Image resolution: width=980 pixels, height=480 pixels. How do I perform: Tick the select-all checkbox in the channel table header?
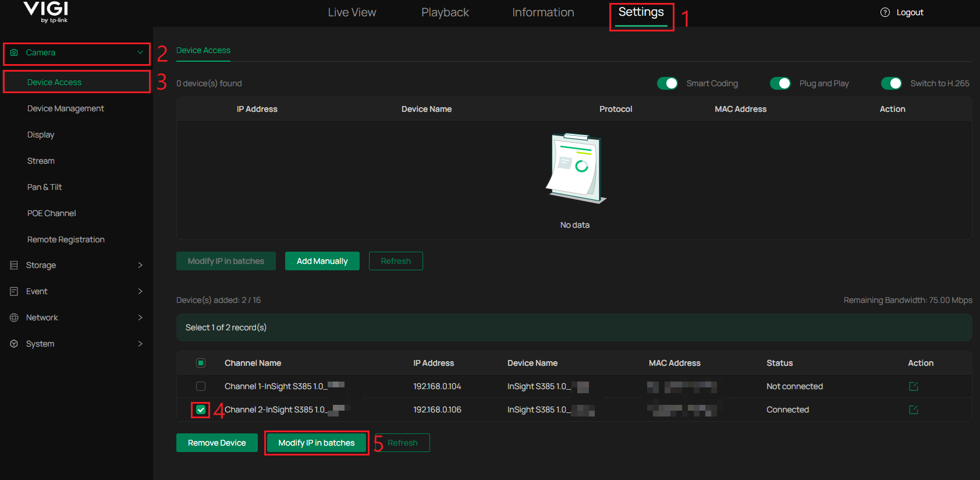click(201, 363)
